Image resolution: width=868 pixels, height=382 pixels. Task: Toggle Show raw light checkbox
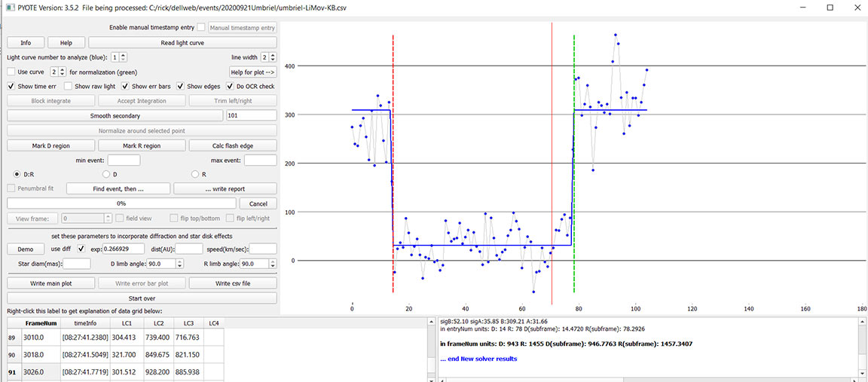coord(68,87)
